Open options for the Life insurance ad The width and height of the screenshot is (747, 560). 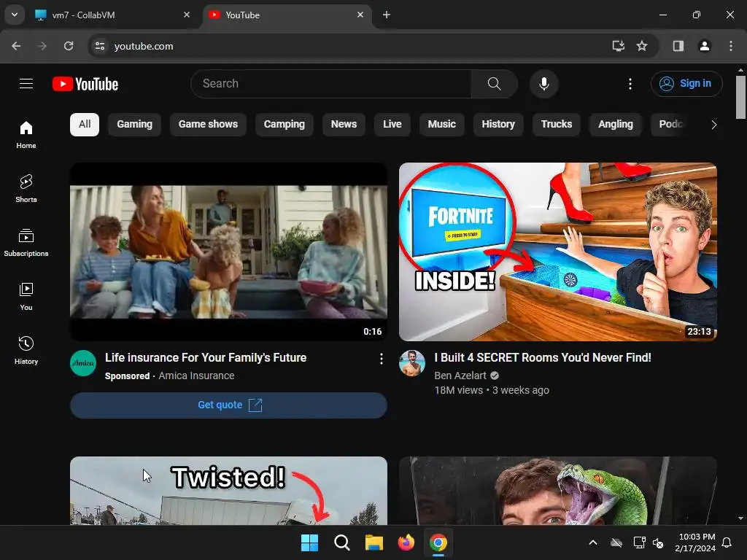381,359
